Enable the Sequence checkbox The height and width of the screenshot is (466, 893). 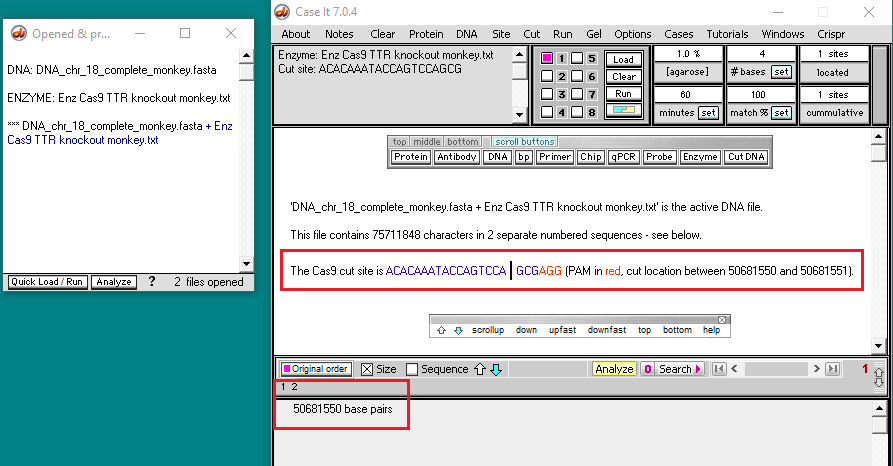coord(411,369)
